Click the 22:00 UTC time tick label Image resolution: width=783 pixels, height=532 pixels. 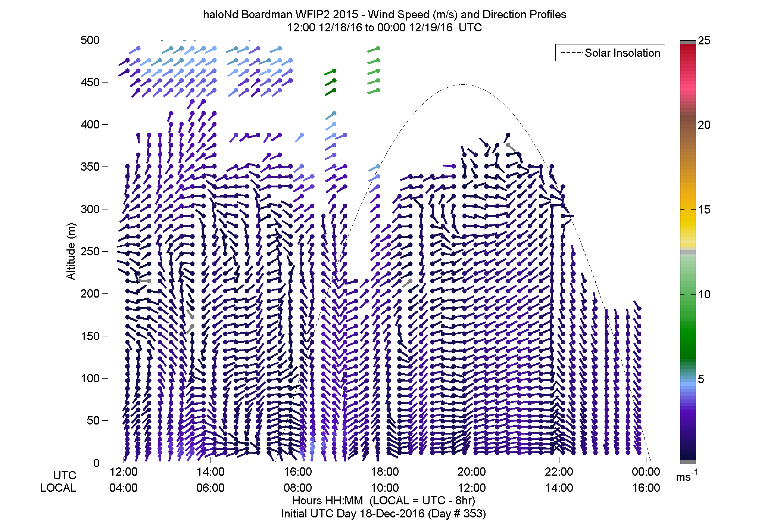click(559, 472)
